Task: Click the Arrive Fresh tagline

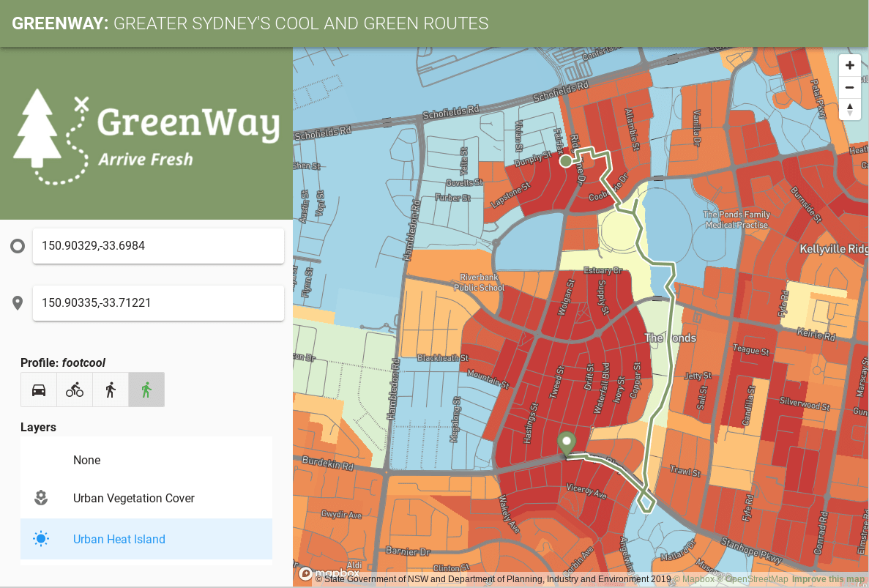Action: 146,160
